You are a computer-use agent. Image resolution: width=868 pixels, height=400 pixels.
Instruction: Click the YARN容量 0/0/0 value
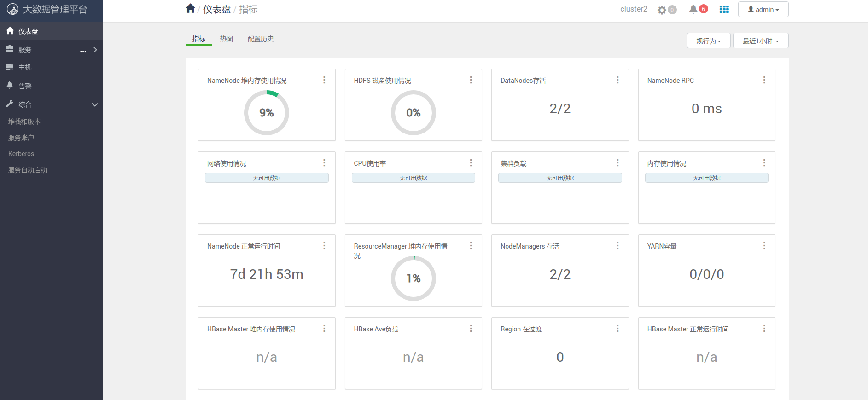pyautogui.click(x=706, y=274)
